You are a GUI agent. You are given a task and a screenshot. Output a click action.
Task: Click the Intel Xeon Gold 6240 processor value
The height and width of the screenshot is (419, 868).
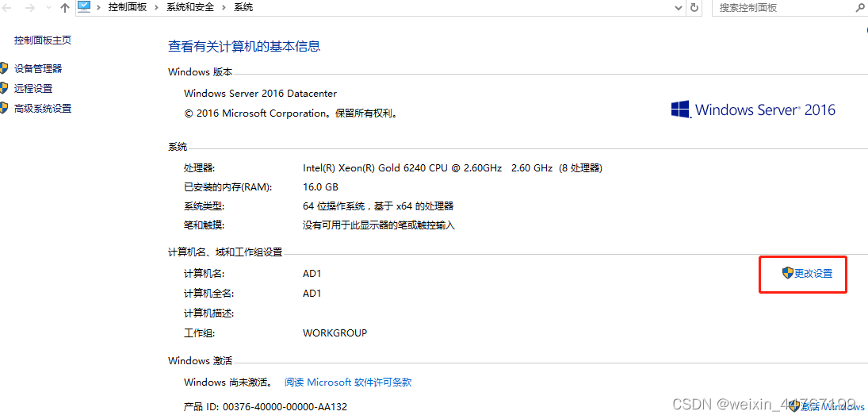tap(453, 167)
